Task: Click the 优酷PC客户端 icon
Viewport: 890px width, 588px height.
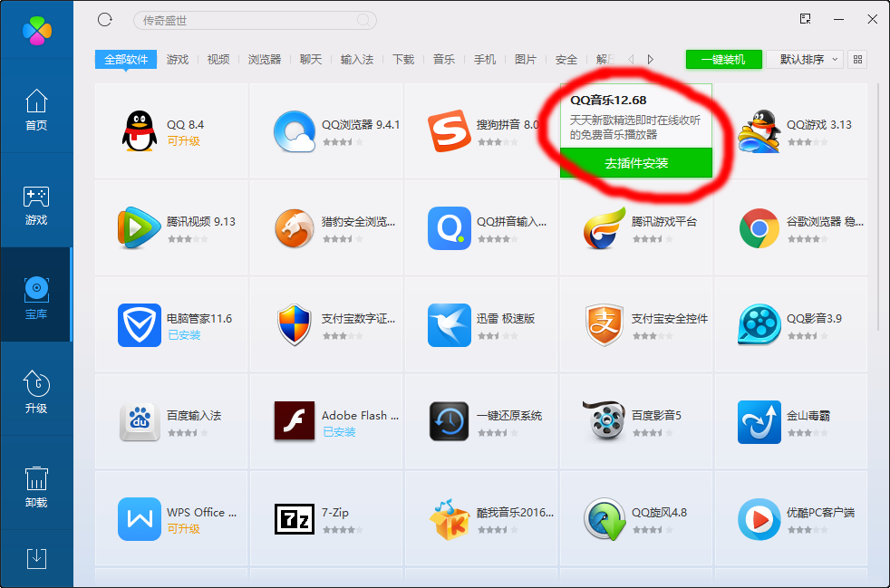Action: (759, 519)
